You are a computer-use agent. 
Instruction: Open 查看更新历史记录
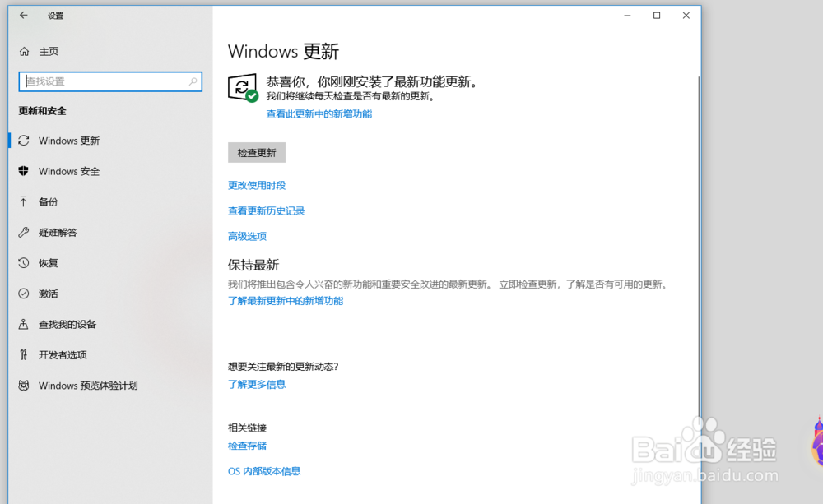(x=267, y=210)
